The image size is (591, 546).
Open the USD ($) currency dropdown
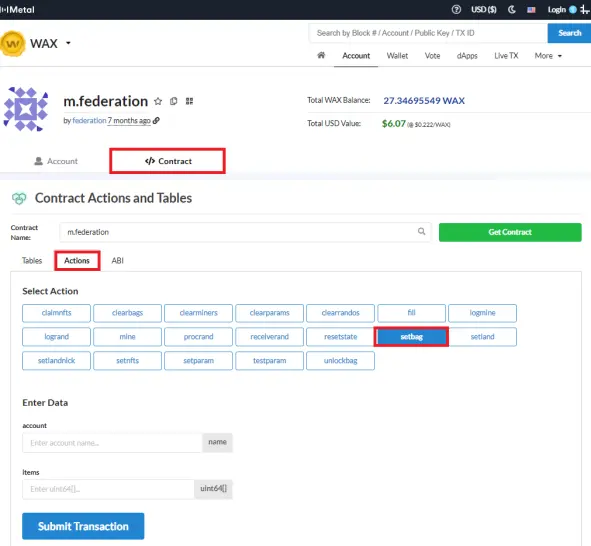point(484,9)
